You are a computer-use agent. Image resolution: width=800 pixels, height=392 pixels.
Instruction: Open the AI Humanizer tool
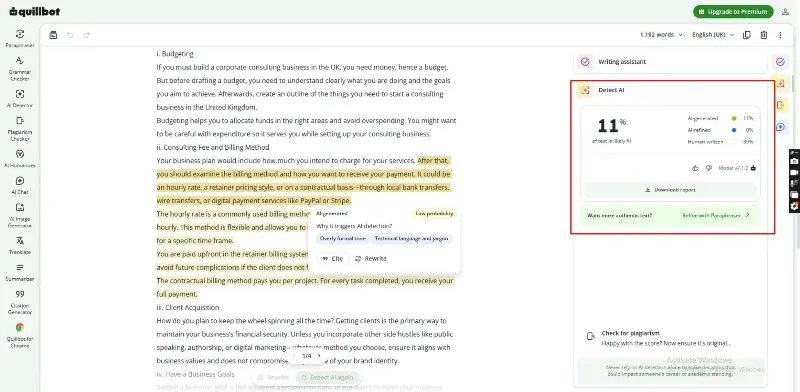[x=20, y=159]
